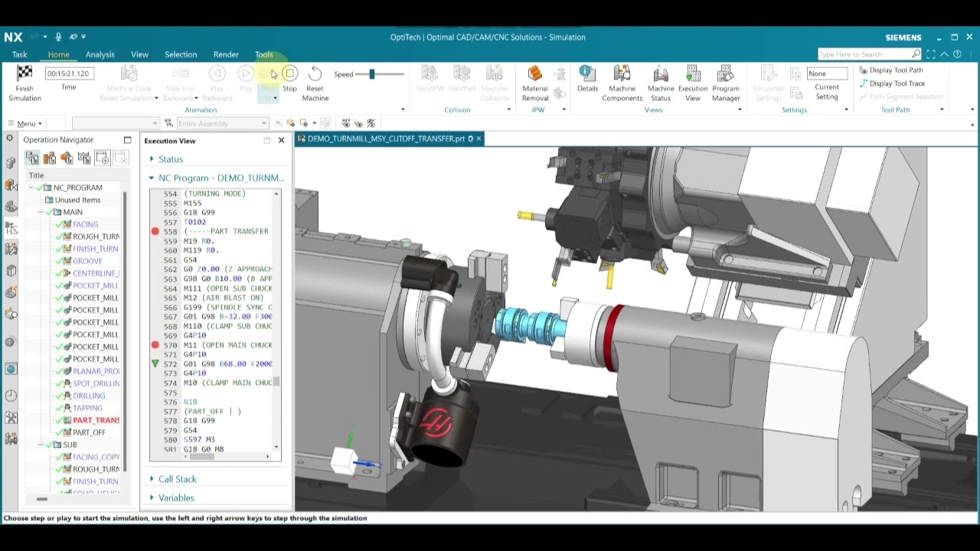Toggle maximize of Operation Navigator panel
Image resolution: width=980 pixels, height=551 pixels.
127,140
